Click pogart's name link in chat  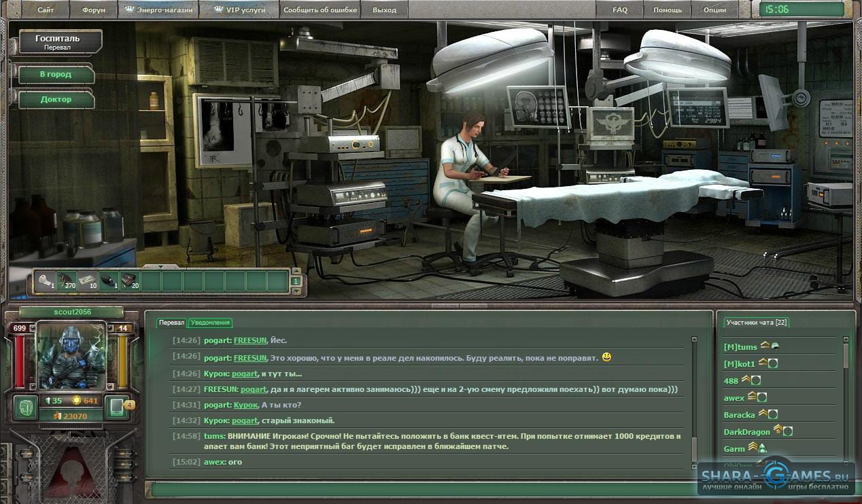tap(254, 390)
